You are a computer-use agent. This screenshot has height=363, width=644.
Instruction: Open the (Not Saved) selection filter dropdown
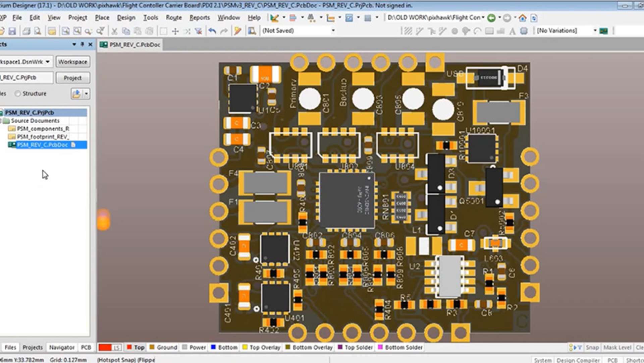click(x=332, y=31)
